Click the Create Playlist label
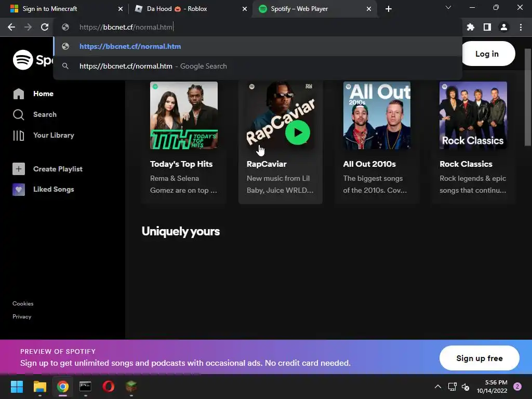The image size is (532, 399). tap(58, 169)
